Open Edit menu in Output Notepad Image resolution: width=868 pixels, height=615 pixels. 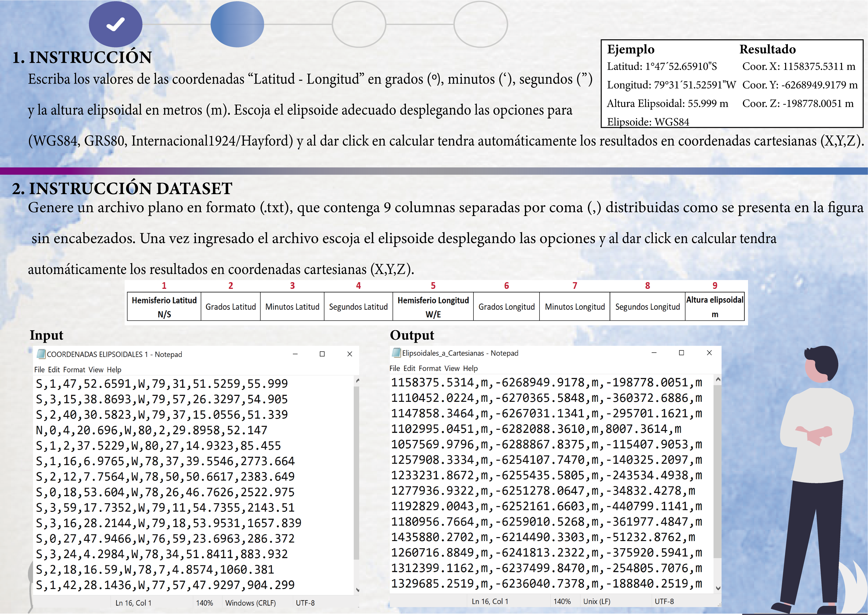[x=409, y=368]
